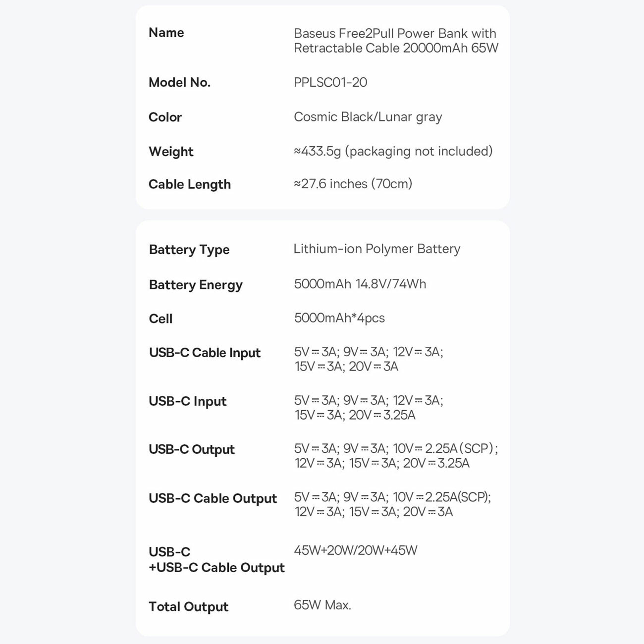Select the model number PPLSC01-20
This screenshot has height=644, width=644.
[330, 82]
